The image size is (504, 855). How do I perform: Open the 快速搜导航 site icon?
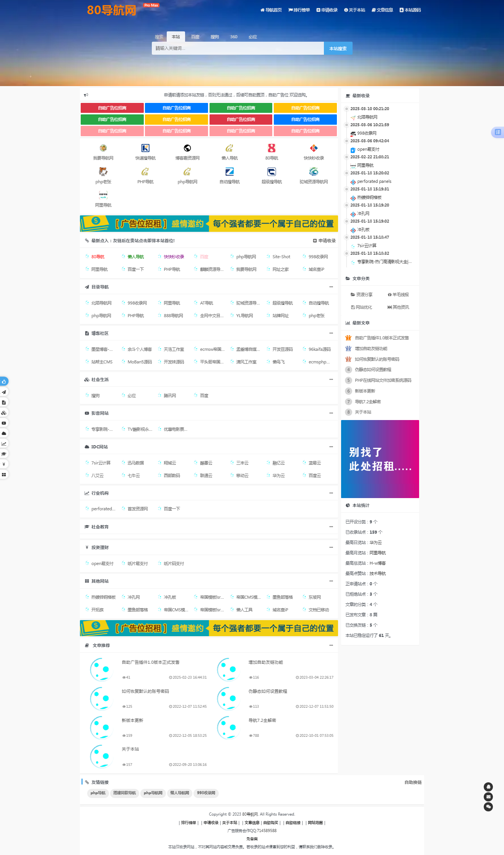[x=145, y=148]
